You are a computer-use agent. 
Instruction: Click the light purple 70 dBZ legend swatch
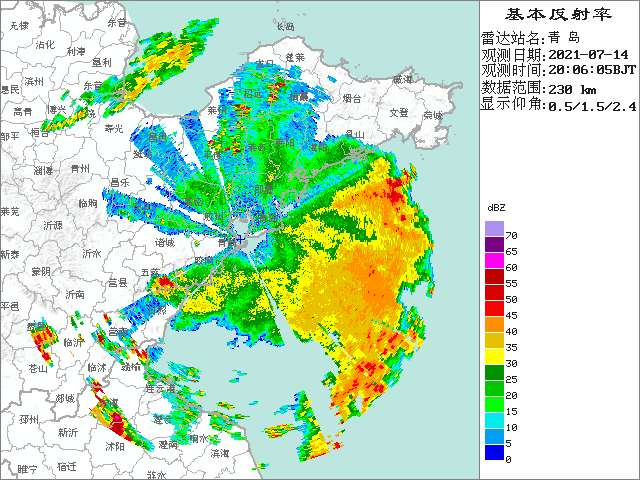[494, 229]
